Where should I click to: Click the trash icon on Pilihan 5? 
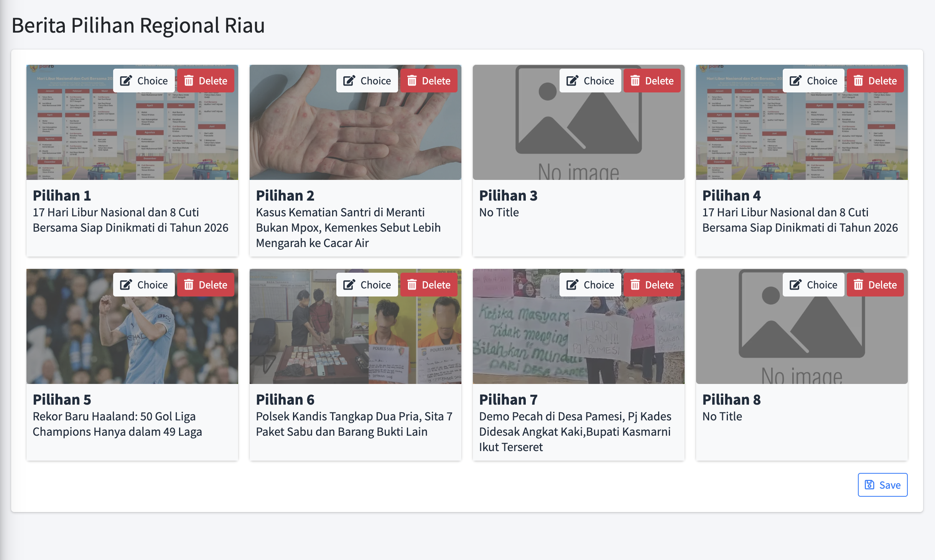[x=189, y=285]
